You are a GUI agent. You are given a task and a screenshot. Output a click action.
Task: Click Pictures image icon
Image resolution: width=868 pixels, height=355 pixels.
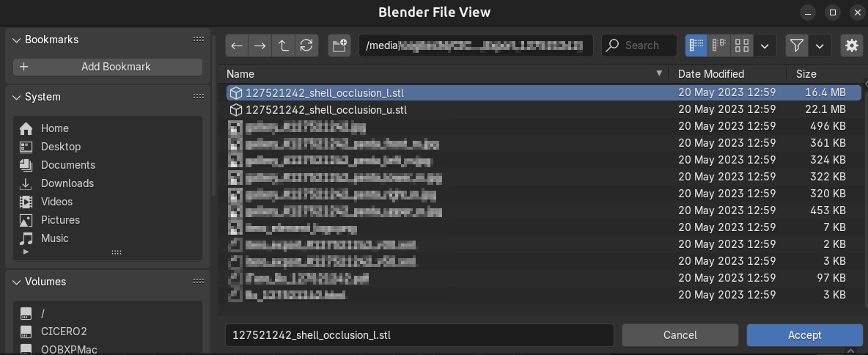[x=26, y=220]
